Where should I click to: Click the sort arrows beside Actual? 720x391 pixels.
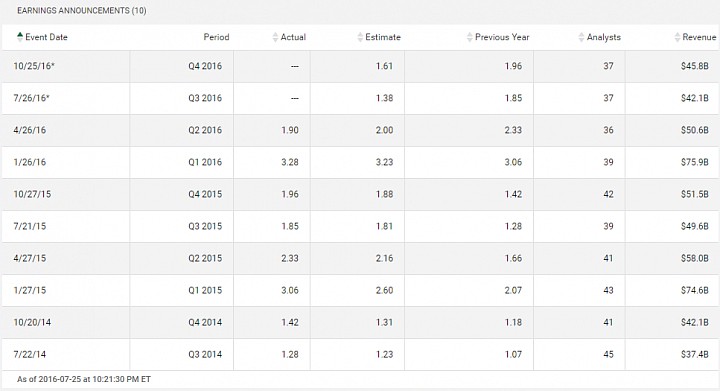[x=275, y=37]
